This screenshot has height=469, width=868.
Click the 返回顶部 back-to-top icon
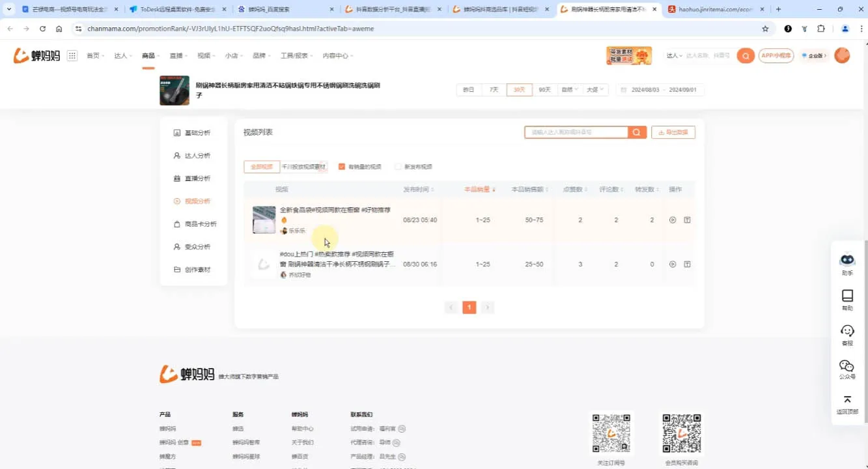click(847, 403)
